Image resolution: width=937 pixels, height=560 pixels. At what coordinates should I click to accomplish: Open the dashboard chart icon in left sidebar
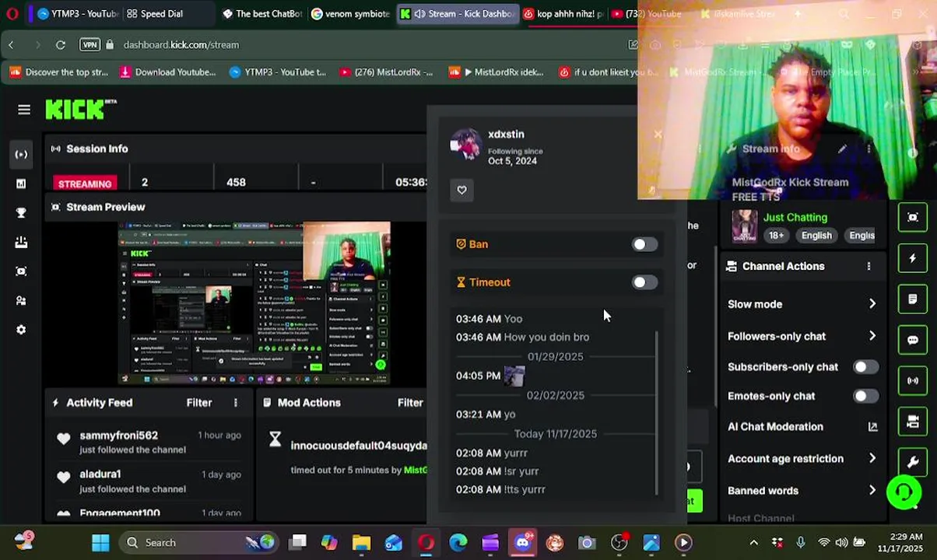coord(21,184)
